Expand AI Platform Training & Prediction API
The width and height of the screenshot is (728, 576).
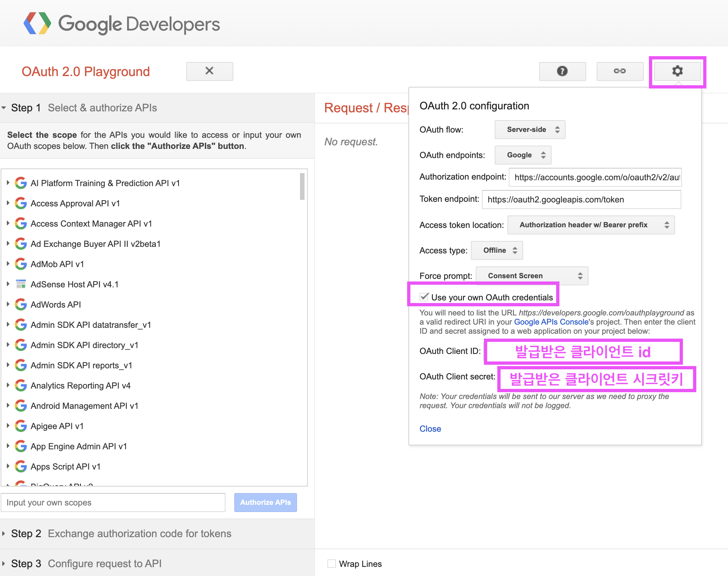(x=8, y=183)
